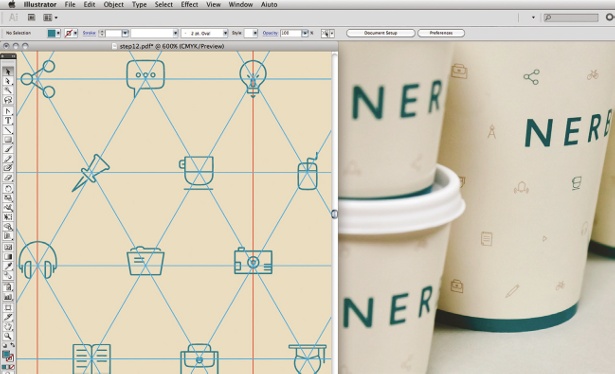615x374 pixels.
Task: Open workspace switcher dropdown near search
Action: (533, 18)
